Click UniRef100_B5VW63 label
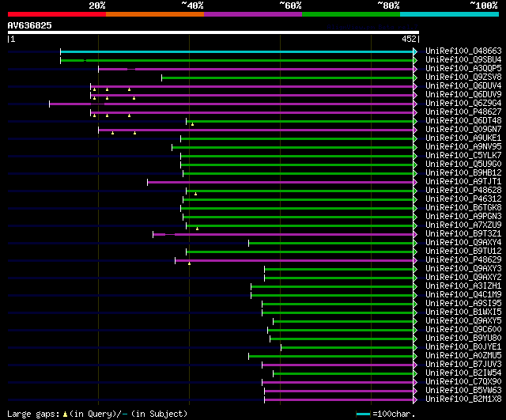The height and width of the screenshot is (420, 506). click(x=463, y=391)
